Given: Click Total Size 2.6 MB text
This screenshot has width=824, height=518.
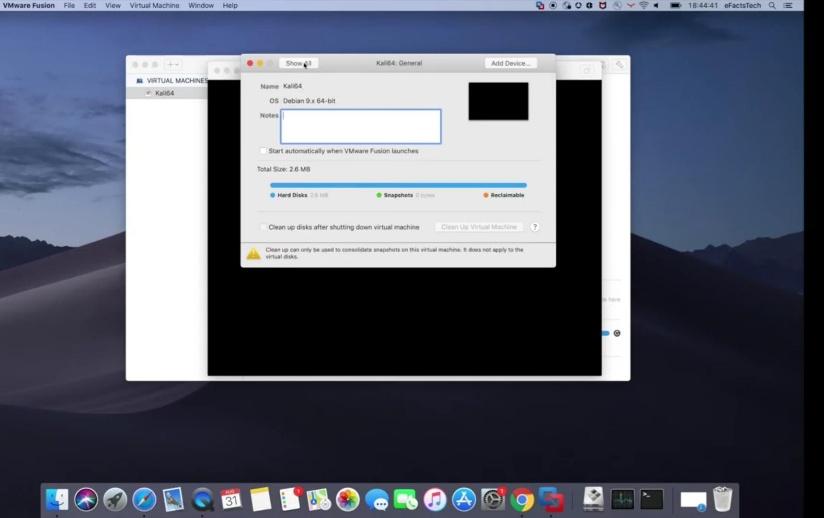Looking at the screenshot, I should [283, 169].
